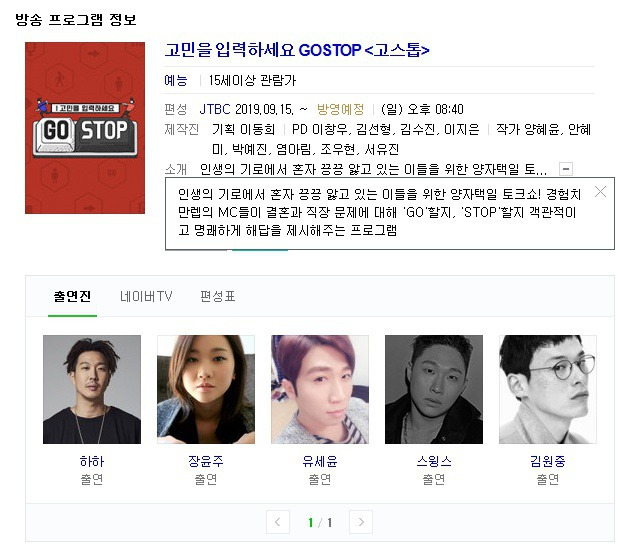Click 유세윤's profile photo
Image resolution: width=617 pixels, height=545 pixels.
click(x=320, y=390)
